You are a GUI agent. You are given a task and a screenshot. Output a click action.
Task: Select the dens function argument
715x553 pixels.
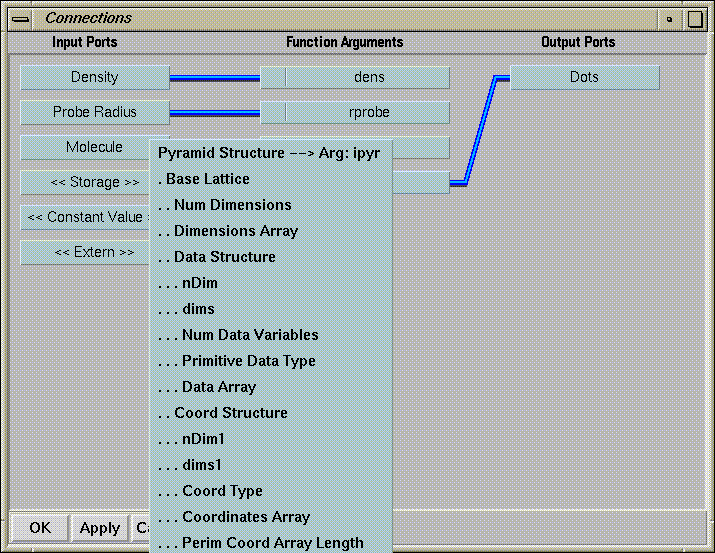[367, 78]
